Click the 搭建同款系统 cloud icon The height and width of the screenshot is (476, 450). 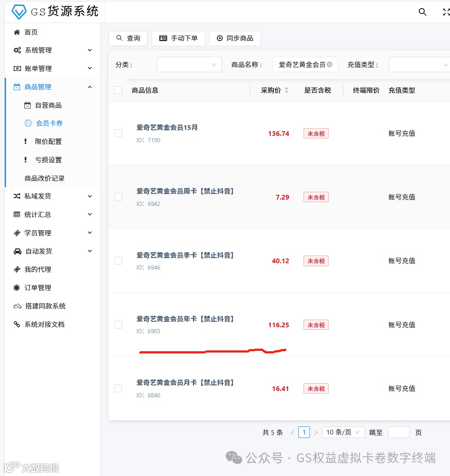pos(17,306)
